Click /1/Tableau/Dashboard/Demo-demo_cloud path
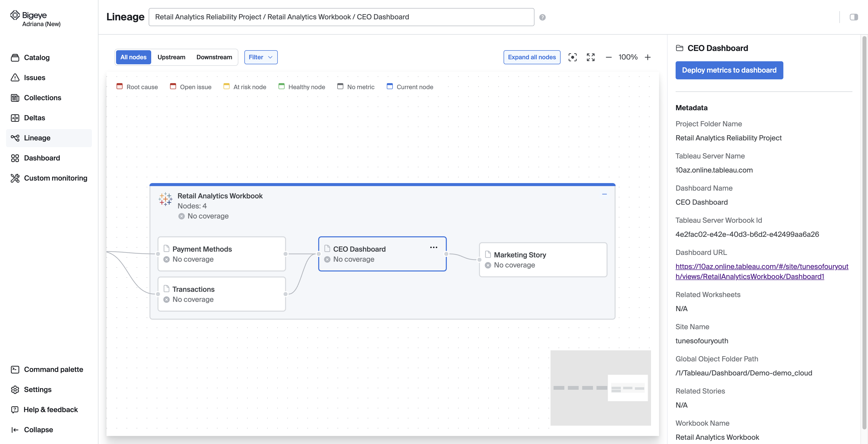868x444 pixels. [744, 373]
